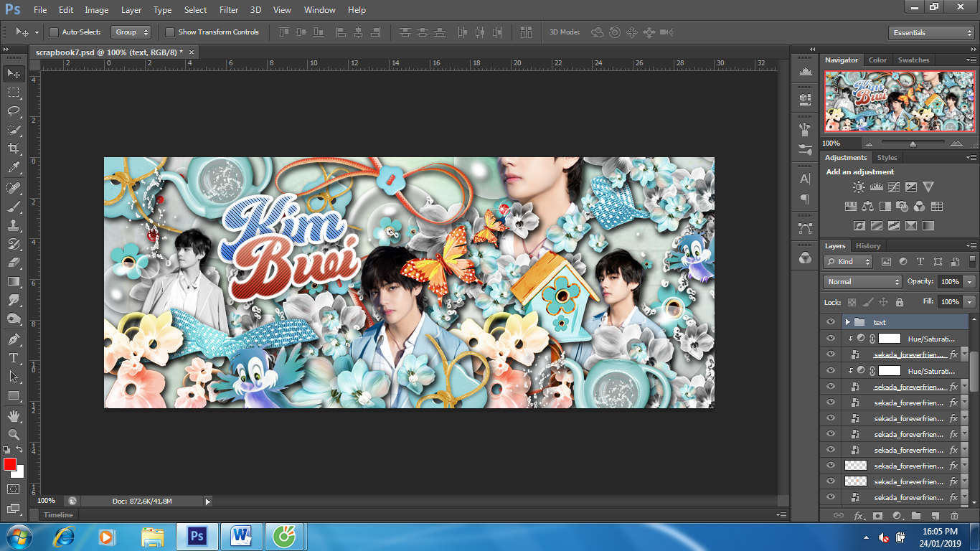Enable Show Transform Controls checkbox

point(170,32)
